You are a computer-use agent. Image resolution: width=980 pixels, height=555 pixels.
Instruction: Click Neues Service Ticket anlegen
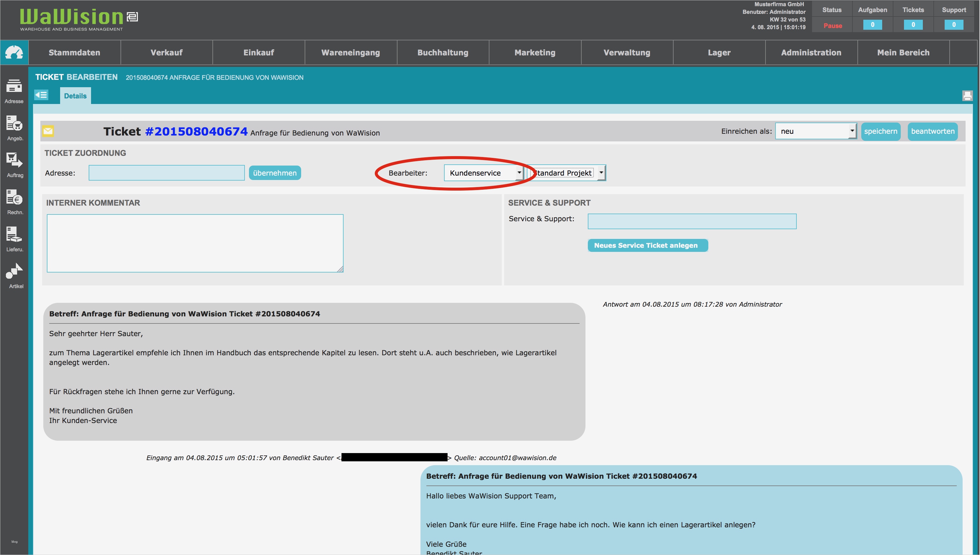(x=647, y=245)
